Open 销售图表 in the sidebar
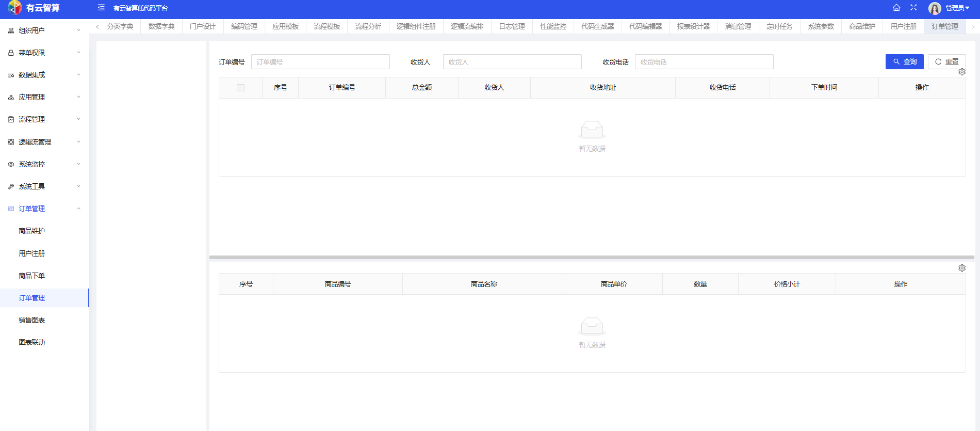This screenshot has height=431, width=980. pos(32,320)
